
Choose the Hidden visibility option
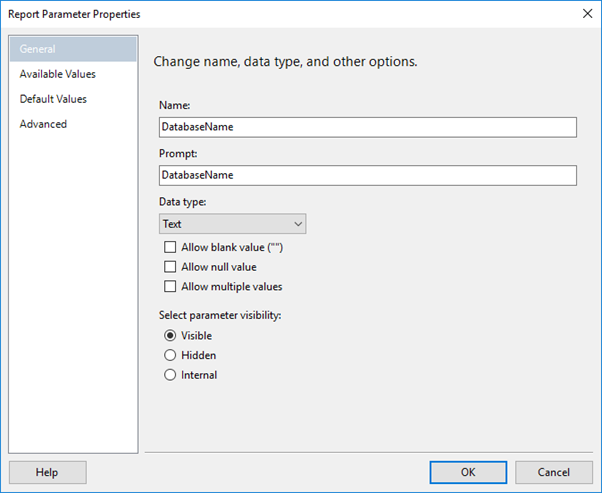(x=170, y=355)
